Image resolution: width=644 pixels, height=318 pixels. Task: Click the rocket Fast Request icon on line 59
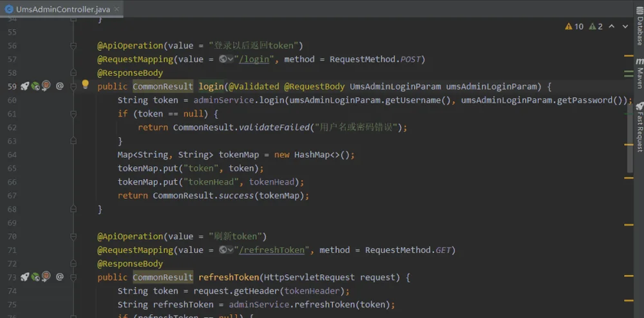24,86
